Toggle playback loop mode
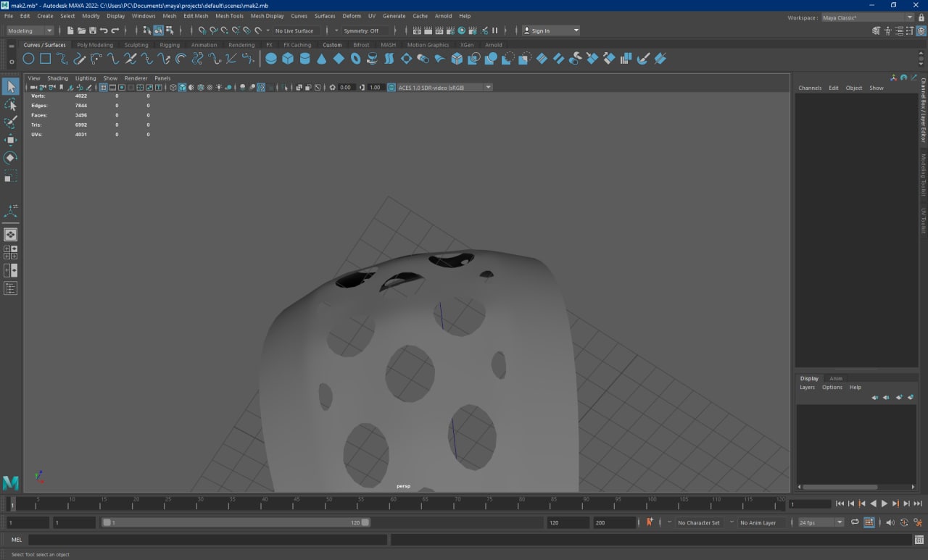The image size is (928, 560). 855,522
